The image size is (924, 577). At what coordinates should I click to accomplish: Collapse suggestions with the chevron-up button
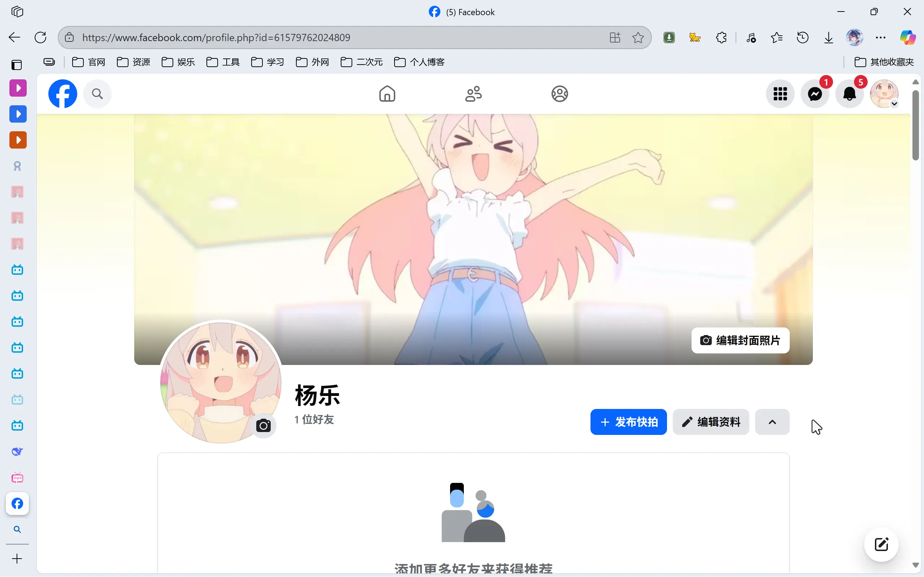click(x=772, y=422)
